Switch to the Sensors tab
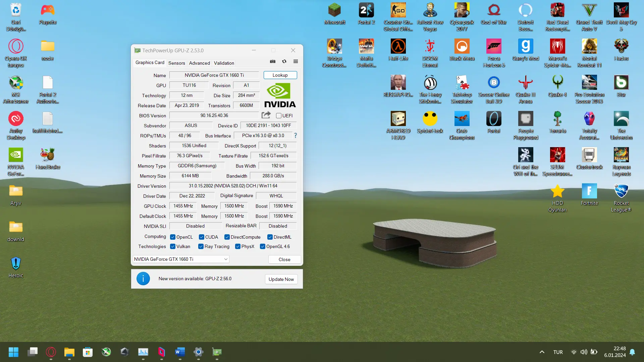The image size is (644, 362). coord(176,63)
